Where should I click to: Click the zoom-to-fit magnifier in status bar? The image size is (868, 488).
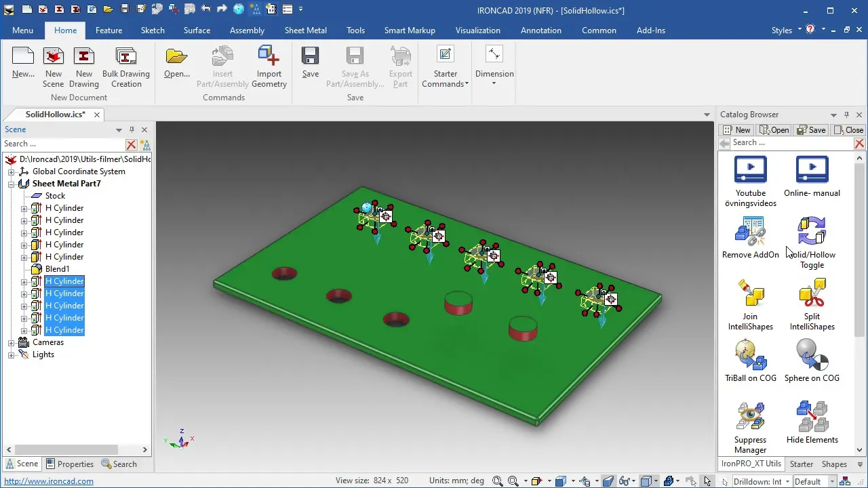coord(498,481)
